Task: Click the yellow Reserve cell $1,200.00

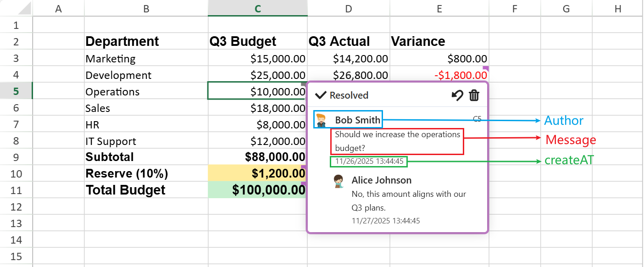Action: (x=257, y=174)
